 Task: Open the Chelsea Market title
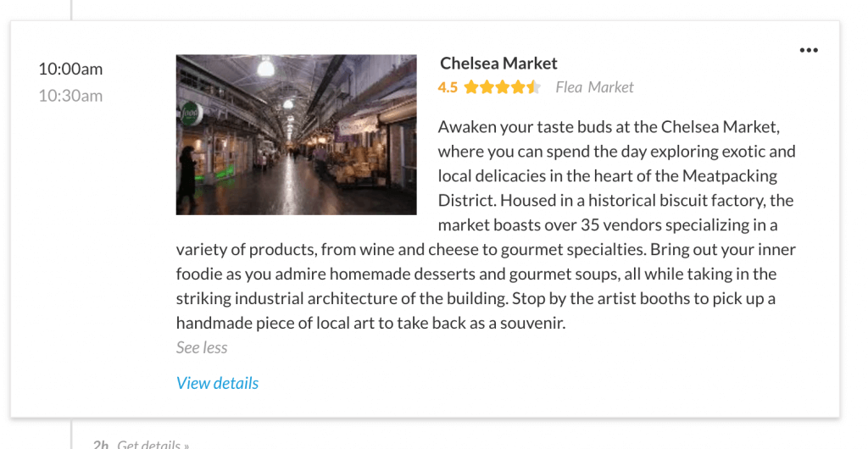pyautogui.click(x=498, y=64)
